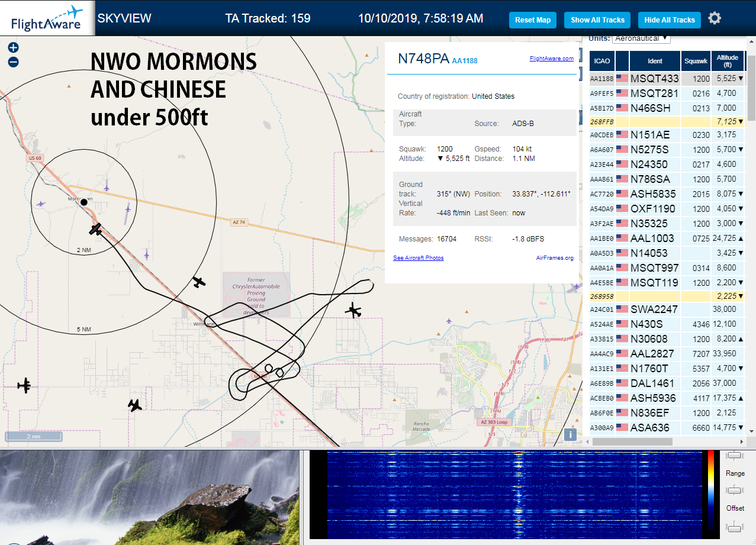
Task: Select the MSQT433 ident cell
Action: point(654,78)
